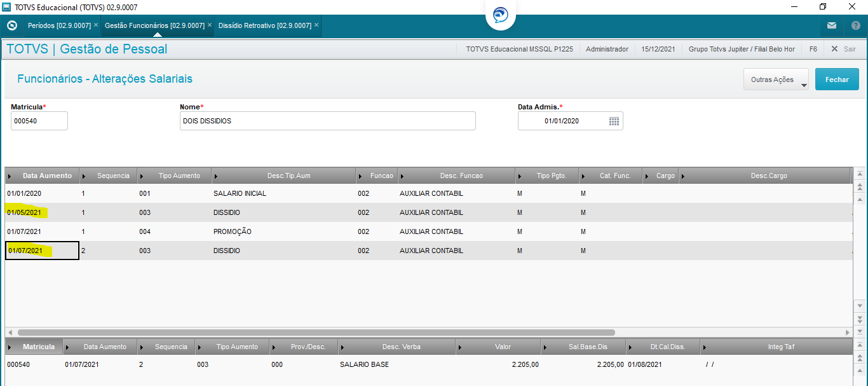Click the DISSIDIO cell in 01/05/2021 row
Viewport: 868px width, 386px height.
pos(283,212)
